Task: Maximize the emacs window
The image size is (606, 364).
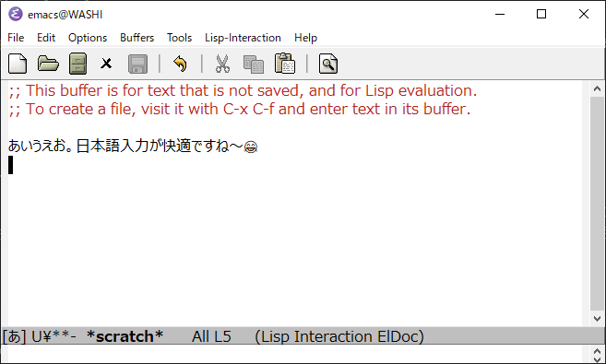Action: pyautogui.click(x=541, y=14)
